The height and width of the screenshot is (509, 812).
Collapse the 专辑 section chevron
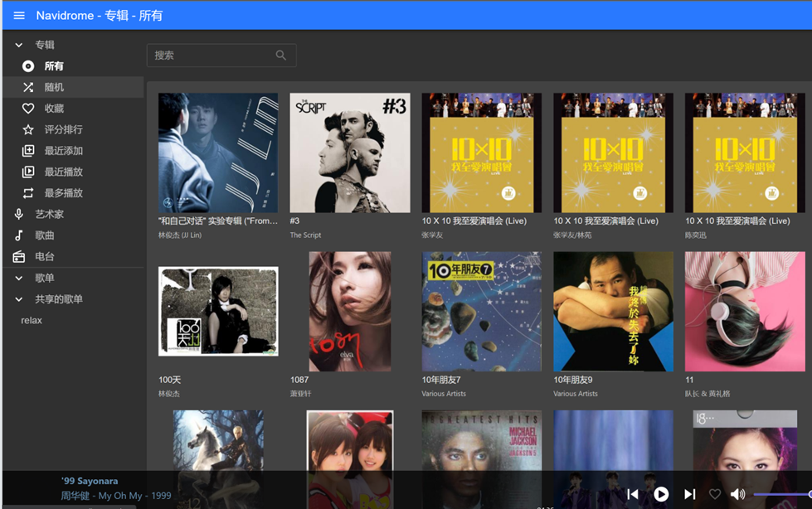19,45
